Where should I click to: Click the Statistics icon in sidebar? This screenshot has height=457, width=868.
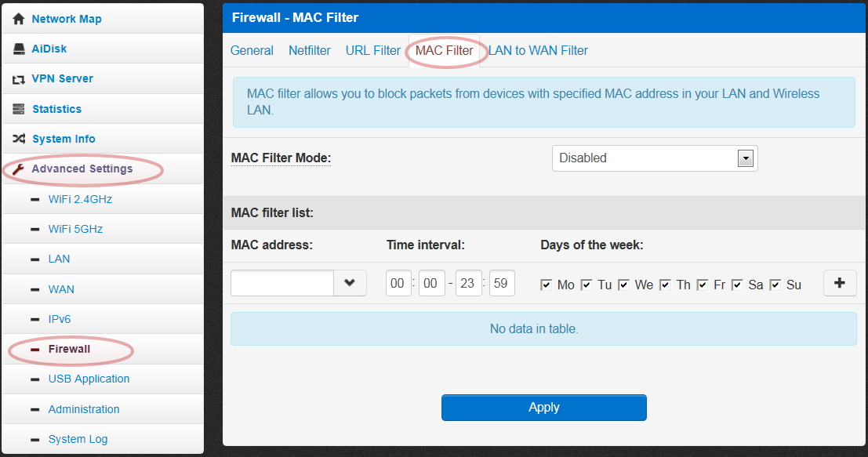(18, 108)
